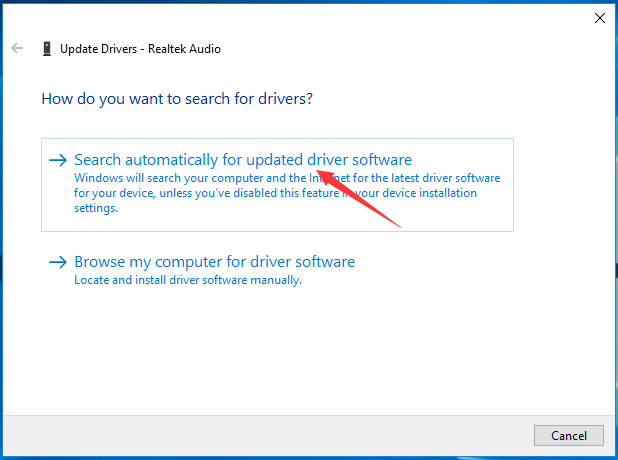
Task: Click the gray footer bar left of Cancel
Action: (268, 436)
